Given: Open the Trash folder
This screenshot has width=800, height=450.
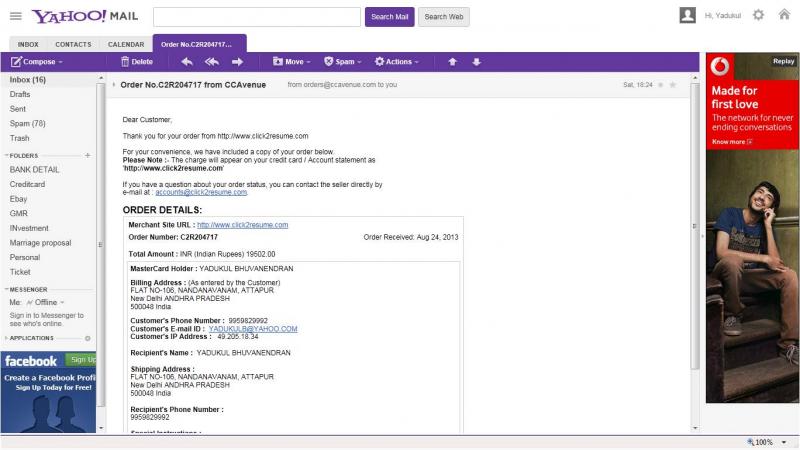Looking at the screenshot, I should coord(19,138).
